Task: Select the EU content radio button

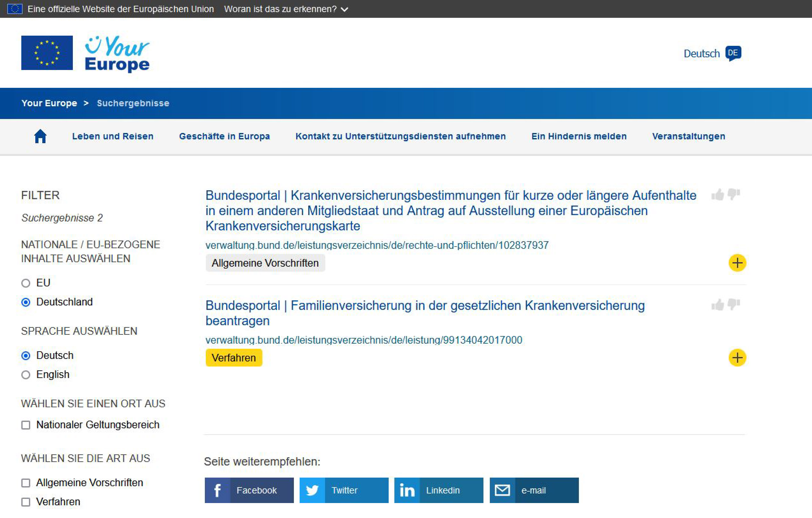Action: [x=26, y=283]
